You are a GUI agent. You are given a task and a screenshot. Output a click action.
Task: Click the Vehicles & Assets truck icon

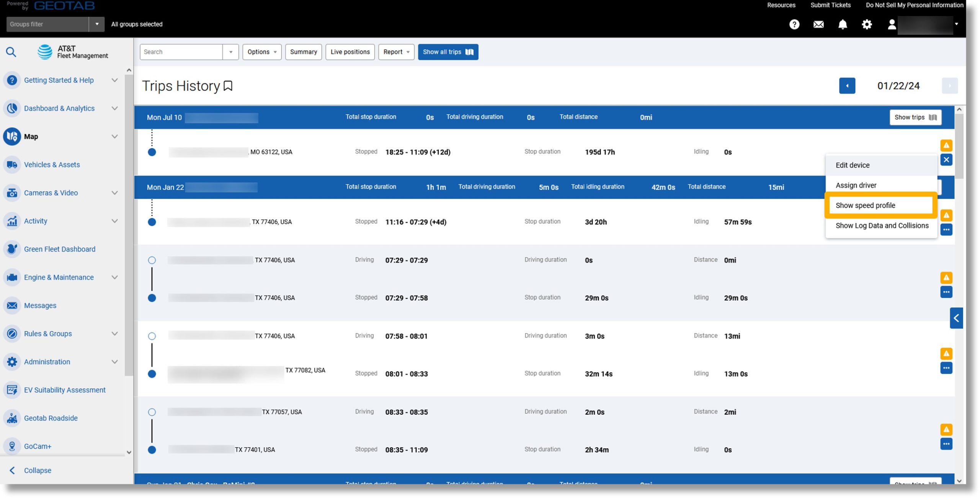pos(12,165)
